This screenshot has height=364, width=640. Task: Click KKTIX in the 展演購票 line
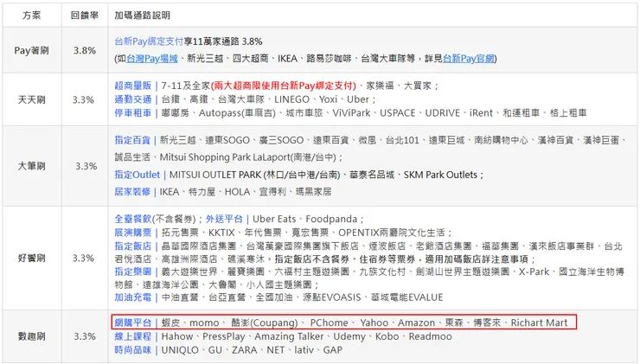221,233
